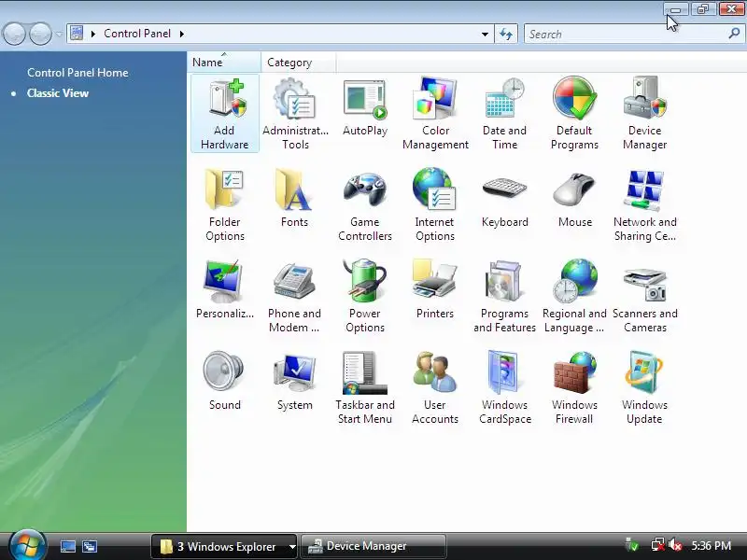This screenshot has width=747, height=560.
Task: Open the Mouse settings icon
Action: (x=575, y=199)
